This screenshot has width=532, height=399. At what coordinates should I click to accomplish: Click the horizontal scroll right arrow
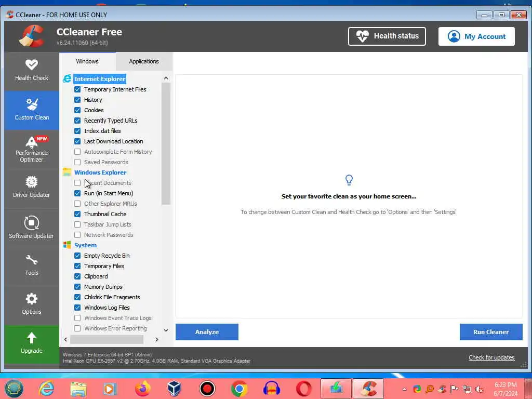(157, 339)
